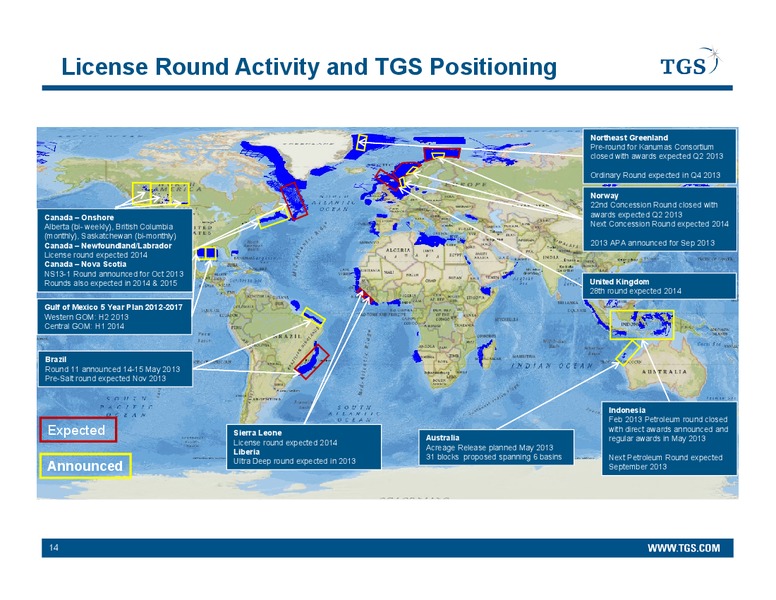Image resolution: width=776 pixels, height=600 pixels.
Task: Click the 'INDIAN OCEAN' map label
Action: pos(551,365)
